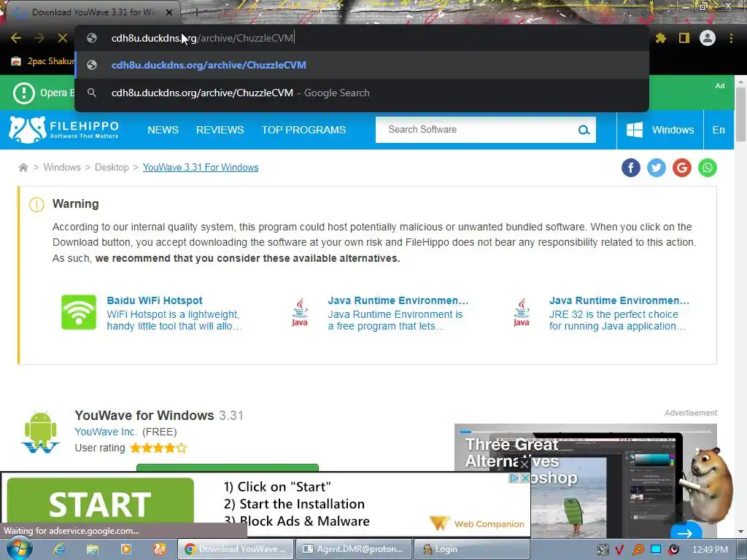This screenshot has height=560, width=747.
Task: Click the home breadcrumb icon
Action: [x=23, y=168]
